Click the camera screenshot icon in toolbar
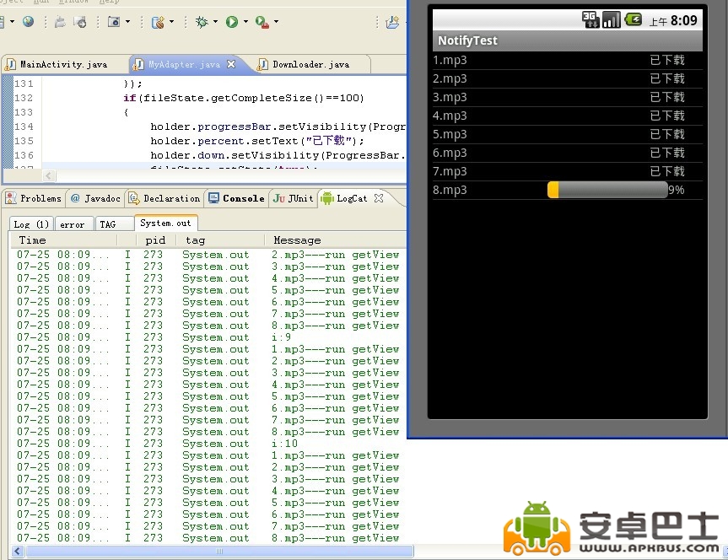The image size is (728, 560). (x=114, y=22)
